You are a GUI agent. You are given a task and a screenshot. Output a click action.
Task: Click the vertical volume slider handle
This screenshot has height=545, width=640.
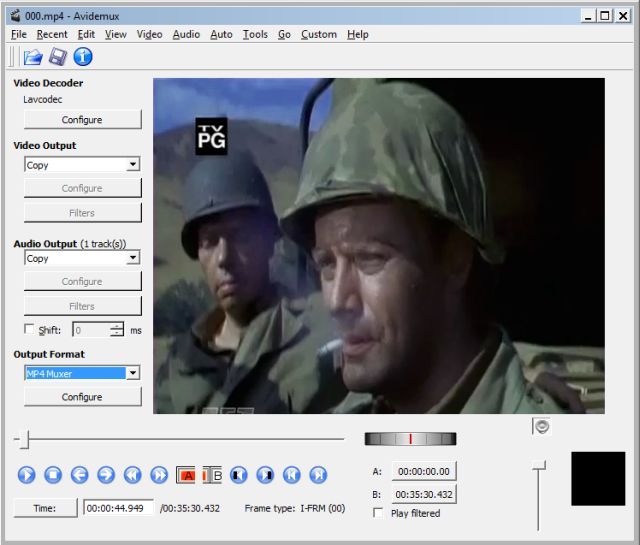[539, 465]
